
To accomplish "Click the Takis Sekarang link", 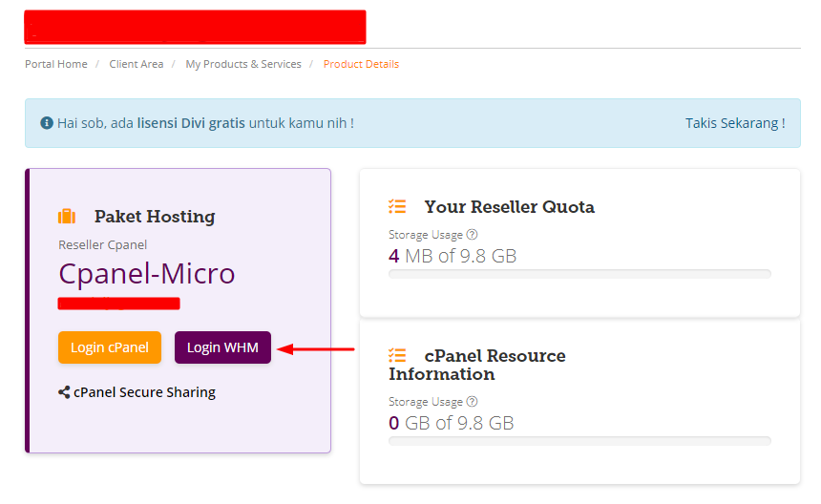I will click(x=735, y=123).
